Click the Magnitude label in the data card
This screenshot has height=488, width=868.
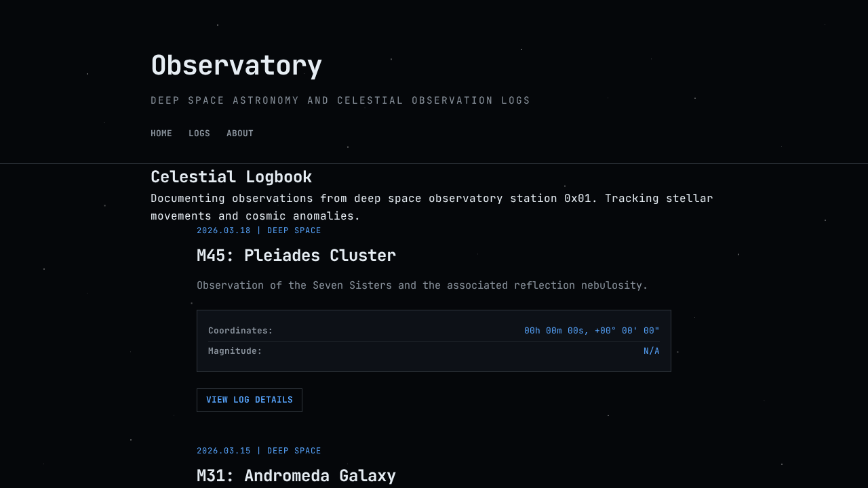[x=235, y=350]
